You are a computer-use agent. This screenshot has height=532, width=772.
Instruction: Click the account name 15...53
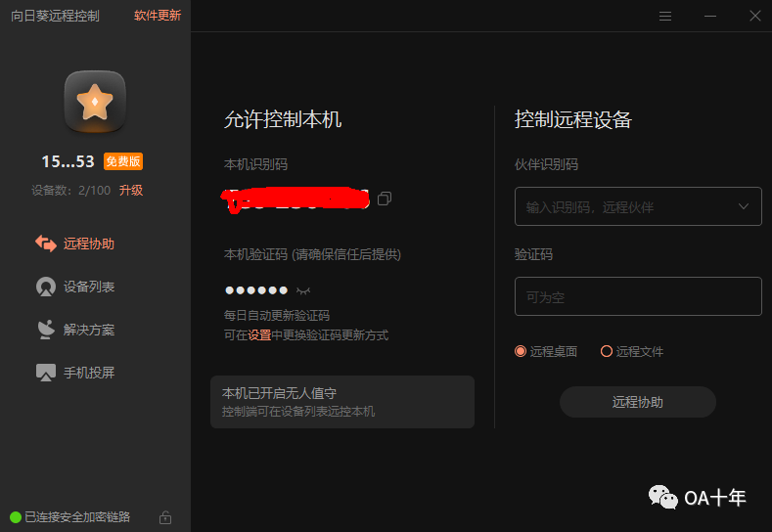tap(68, 161)
